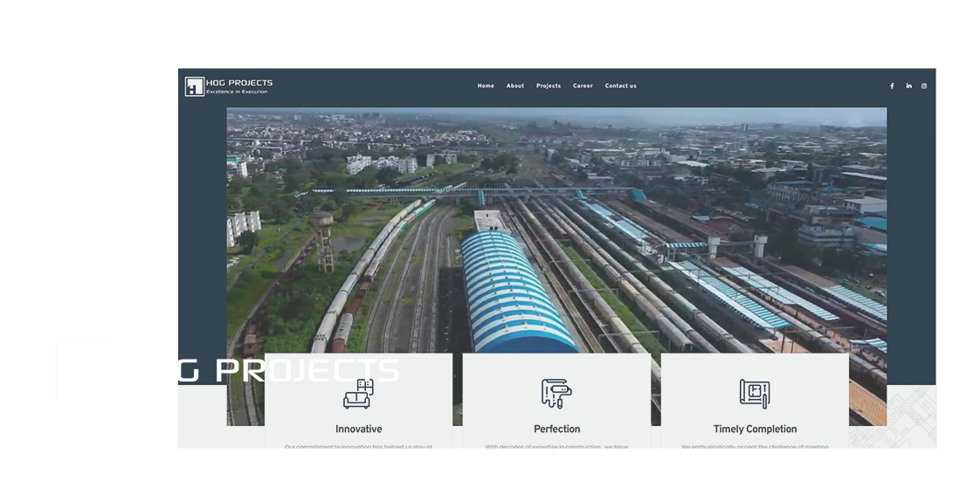The height and width of the screenshot is (495, 980).
Task: Open the Career menu item
Action: [x=583, y=86]
